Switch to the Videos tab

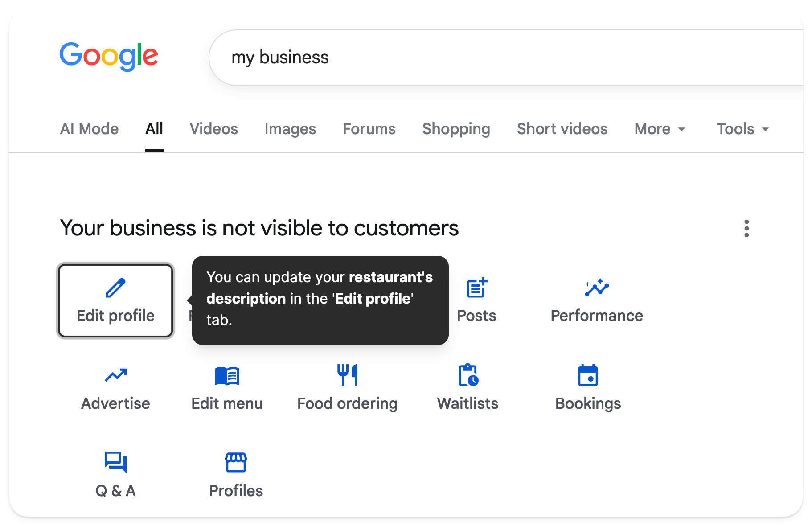point(214,129)
